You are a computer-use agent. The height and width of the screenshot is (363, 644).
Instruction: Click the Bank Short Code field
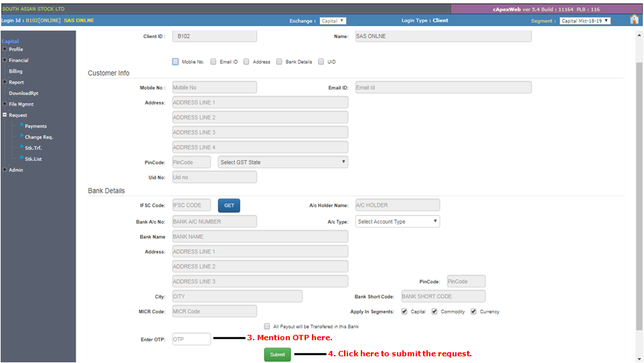click(x=443, y=297)
